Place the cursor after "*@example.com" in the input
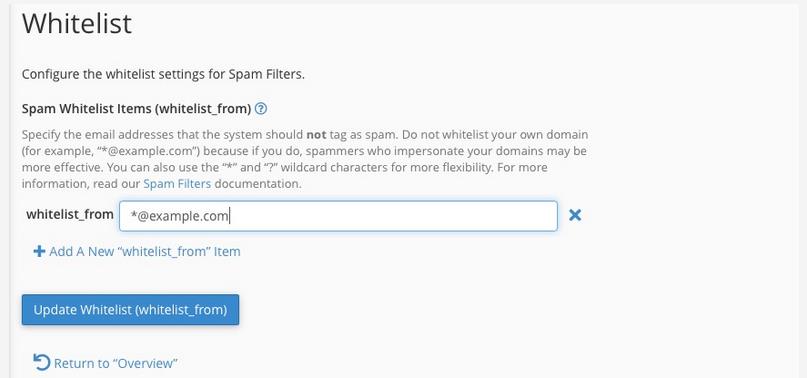 pos(230,216)
